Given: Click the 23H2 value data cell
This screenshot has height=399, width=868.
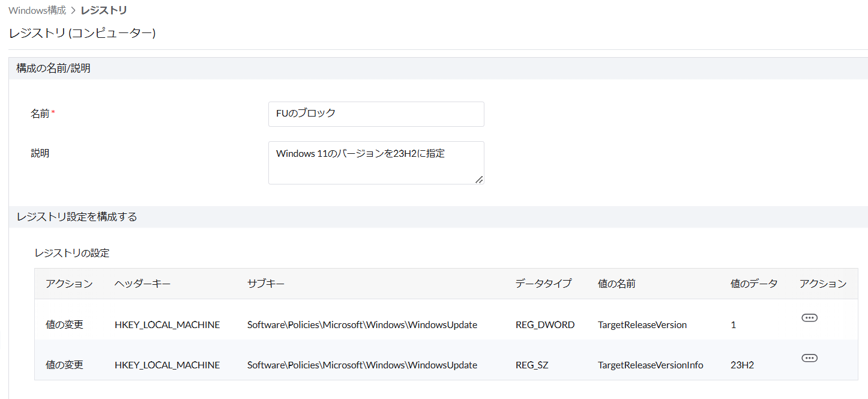Looking at the screenshot, I should tap(742, 365).
